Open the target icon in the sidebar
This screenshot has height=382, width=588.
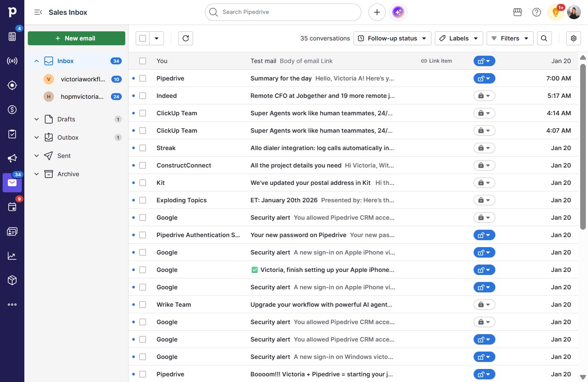tap(12, 85)
